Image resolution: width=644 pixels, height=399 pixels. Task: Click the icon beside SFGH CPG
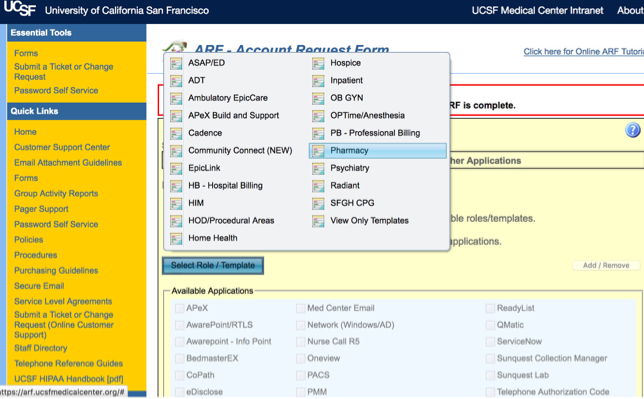[x=318, y=204]
